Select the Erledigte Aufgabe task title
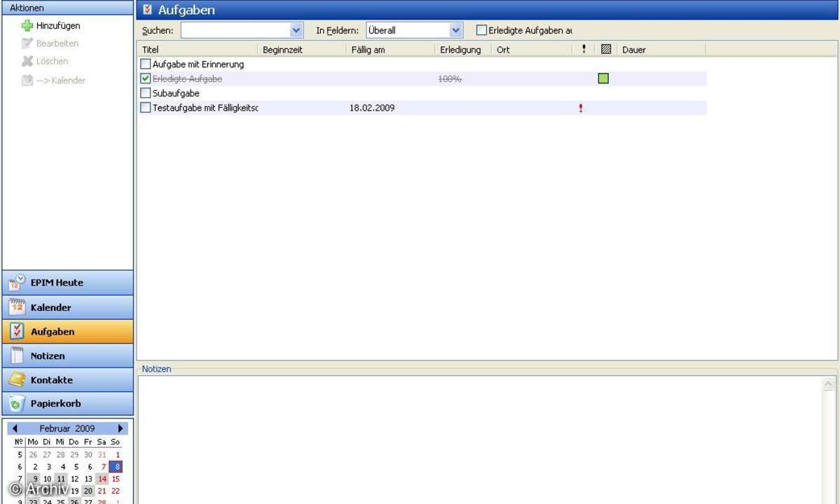 click(187, 78)
